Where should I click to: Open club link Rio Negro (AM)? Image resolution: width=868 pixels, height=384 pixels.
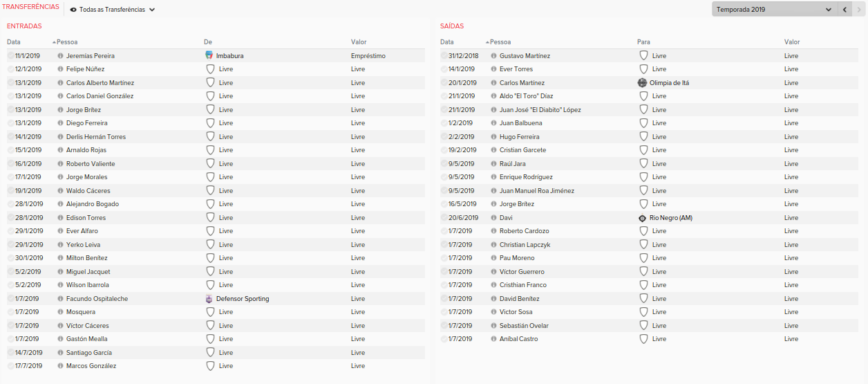tap(671, 218)
